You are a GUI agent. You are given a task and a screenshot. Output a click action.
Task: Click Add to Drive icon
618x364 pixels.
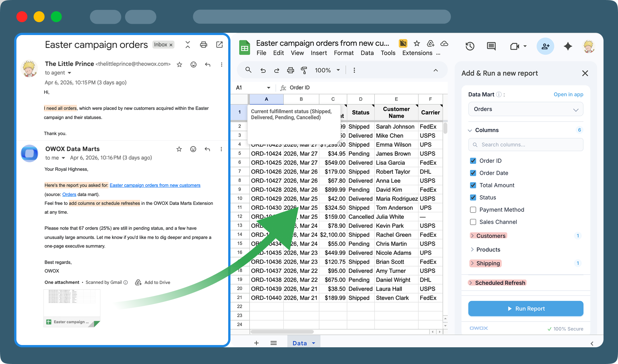tap(138, 282)
